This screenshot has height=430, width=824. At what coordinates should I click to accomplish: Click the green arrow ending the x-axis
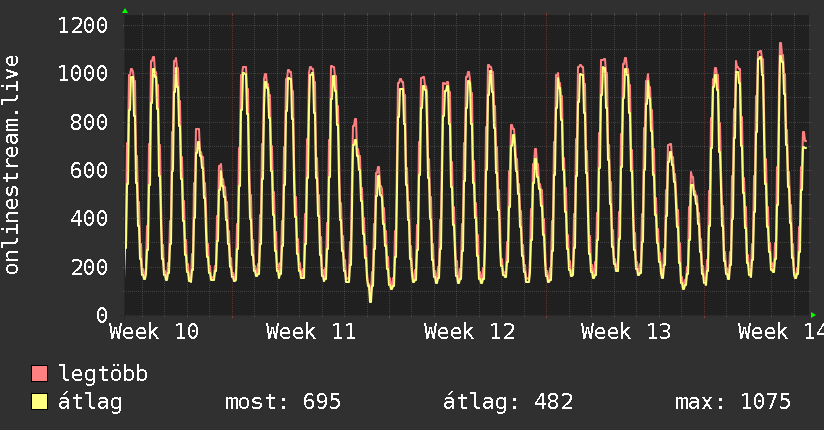coord(814,315)
